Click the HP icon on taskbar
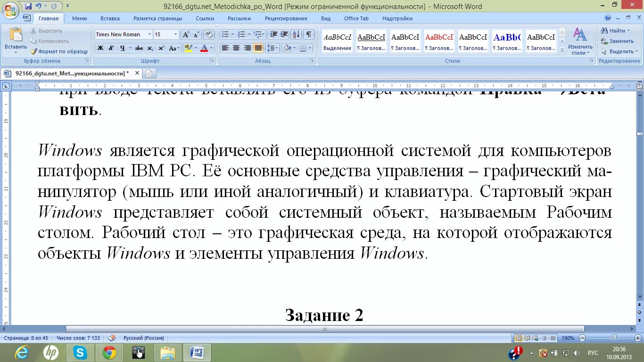This screenshot has width=644, height=362. [51, 353]
